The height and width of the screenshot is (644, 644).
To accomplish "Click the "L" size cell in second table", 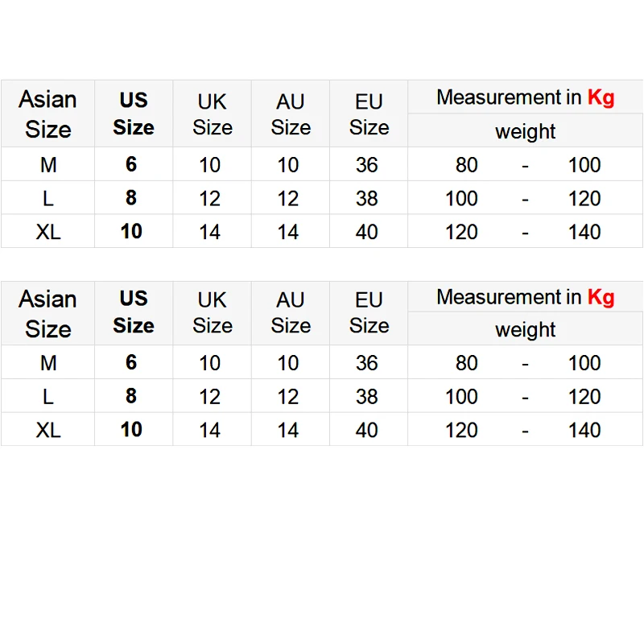I will tap(48, 397).
